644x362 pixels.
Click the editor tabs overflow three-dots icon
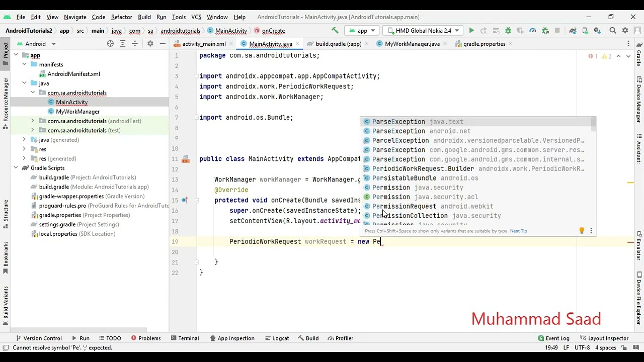coord(629,44)
